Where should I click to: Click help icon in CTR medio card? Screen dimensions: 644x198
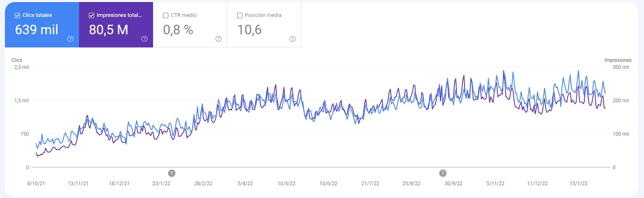point(219,39)
